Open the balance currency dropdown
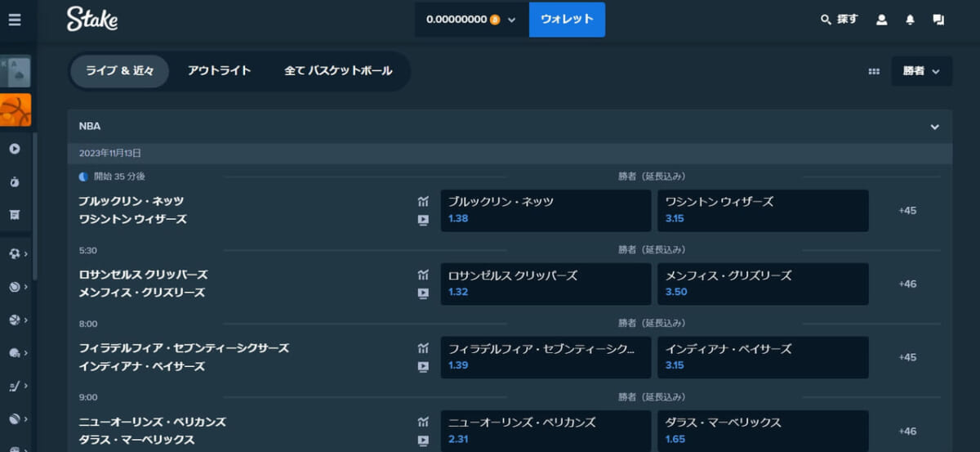 click(471, 20)
